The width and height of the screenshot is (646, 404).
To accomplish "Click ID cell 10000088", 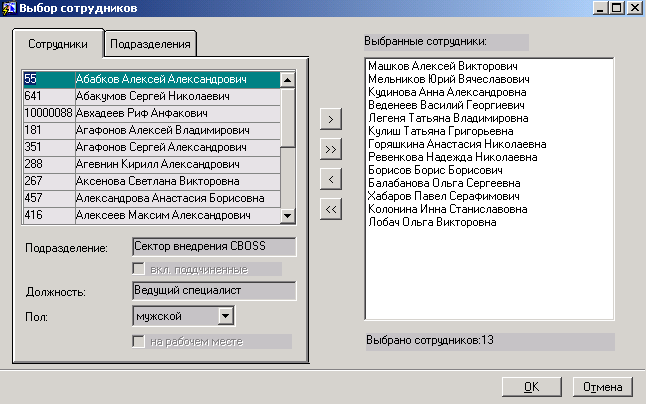I will [49, 113].
